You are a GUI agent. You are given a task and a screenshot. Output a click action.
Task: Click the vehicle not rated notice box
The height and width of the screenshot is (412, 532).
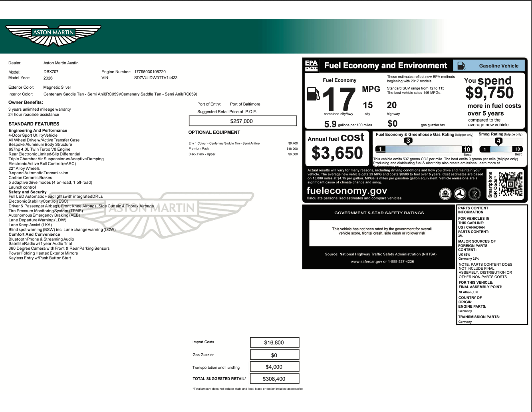(x=381, y=233)
